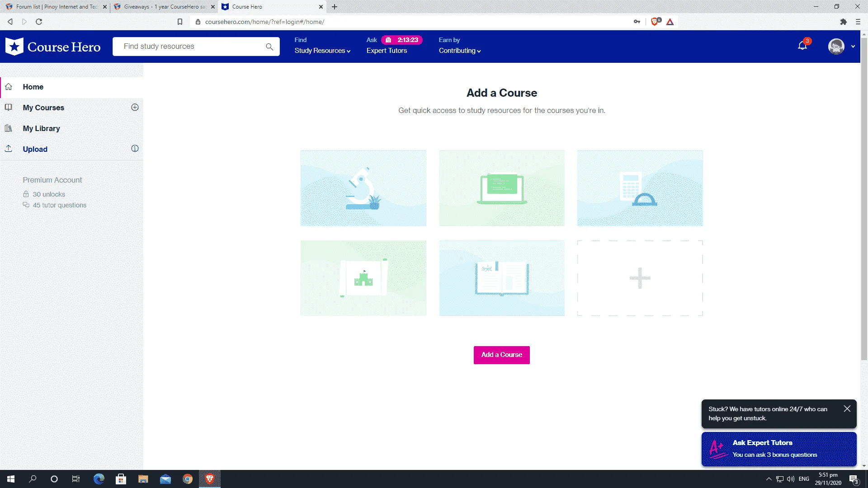Click the Course Hero logo
Image resolution: width=868 pixels, height=488 pixels.
53,47
